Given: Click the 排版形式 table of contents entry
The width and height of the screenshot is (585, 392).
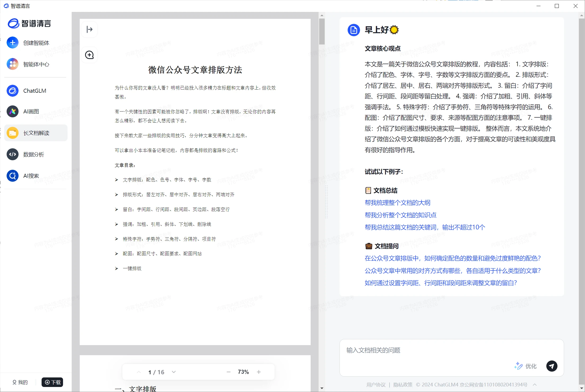Looking at the screenshot, I should click(x=175, y=195).
